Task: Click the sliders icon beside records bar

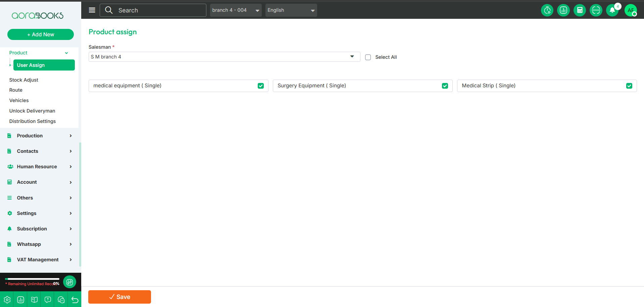Action: tap(69, 282)
